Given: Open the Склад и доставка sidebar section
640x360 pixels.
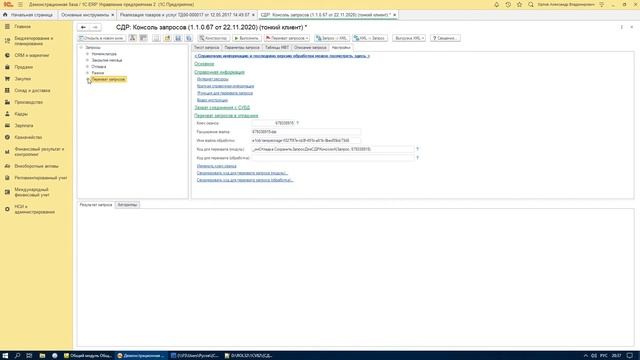Looking at the screenshot, I should 32,91.
